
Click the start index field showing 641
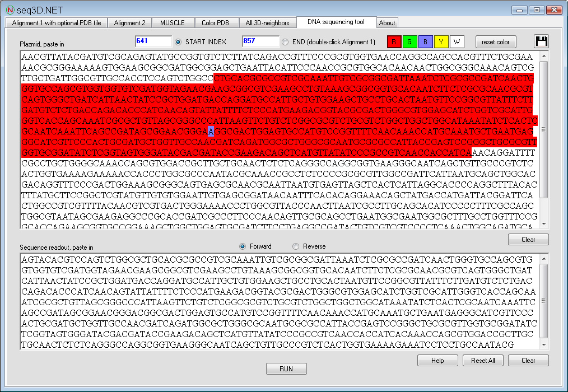pyautogui.click(x=153, y=41)
